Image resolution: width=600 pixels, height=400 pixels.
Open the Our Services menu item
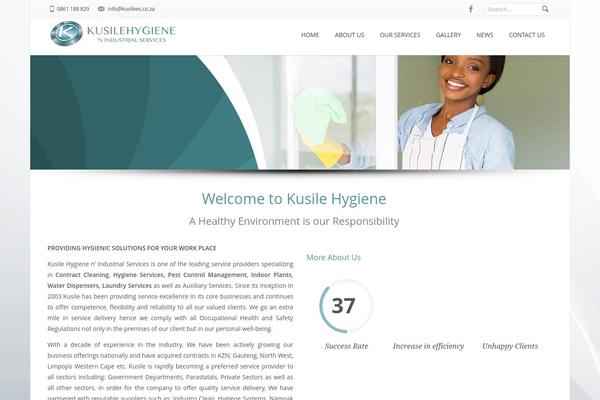point(400,35)
